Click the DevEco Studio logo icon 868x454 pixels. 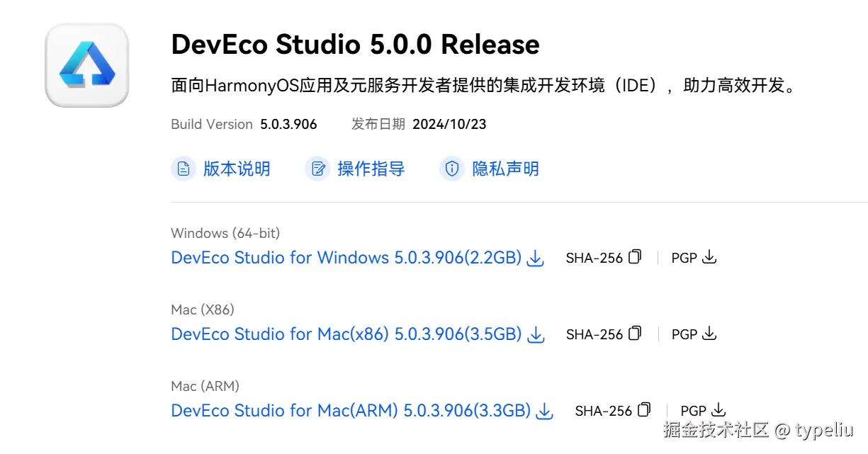(86, 65)
